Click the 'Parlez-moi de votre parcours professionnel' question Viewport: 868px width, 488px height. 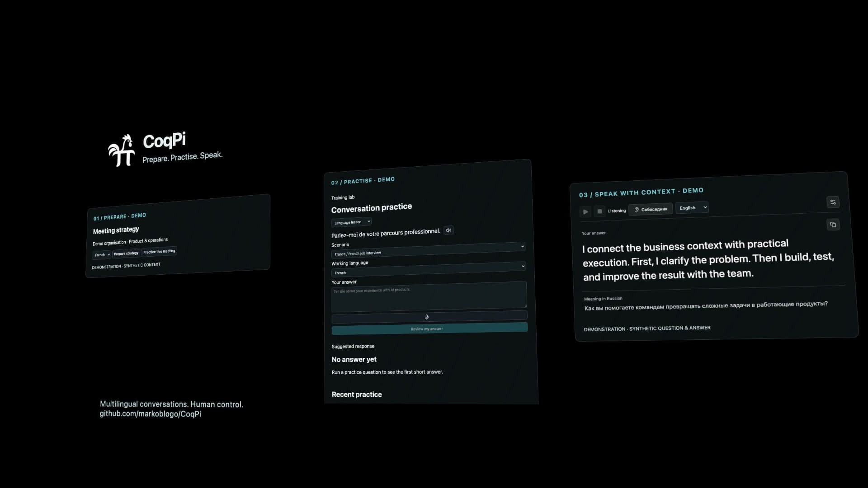(386, 233)
